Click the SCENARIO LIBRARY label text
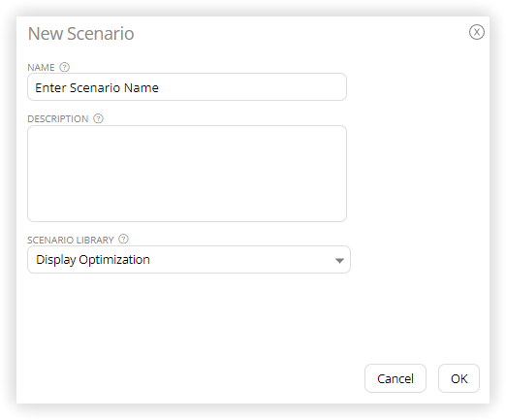 [x=71, y=240]
